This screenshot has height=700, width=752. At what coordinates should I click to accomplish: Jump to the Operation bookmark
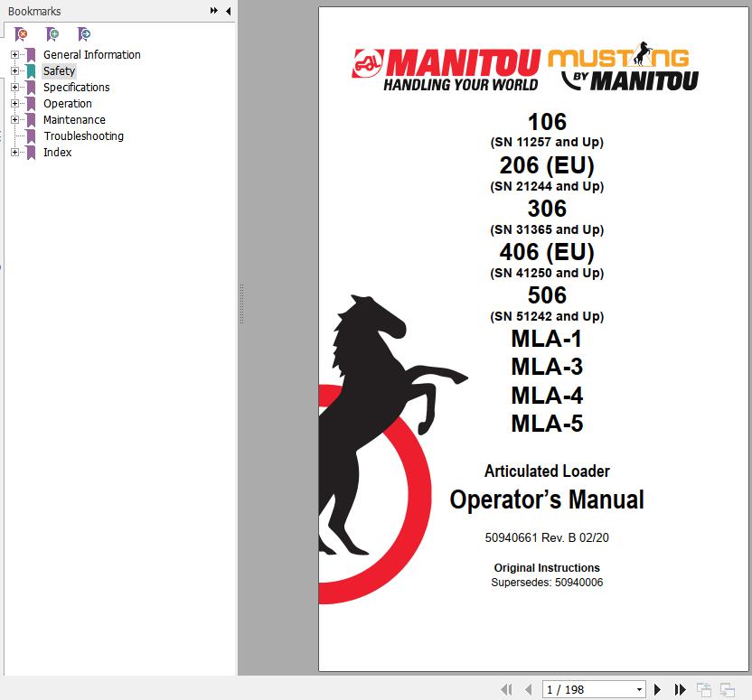68,104
